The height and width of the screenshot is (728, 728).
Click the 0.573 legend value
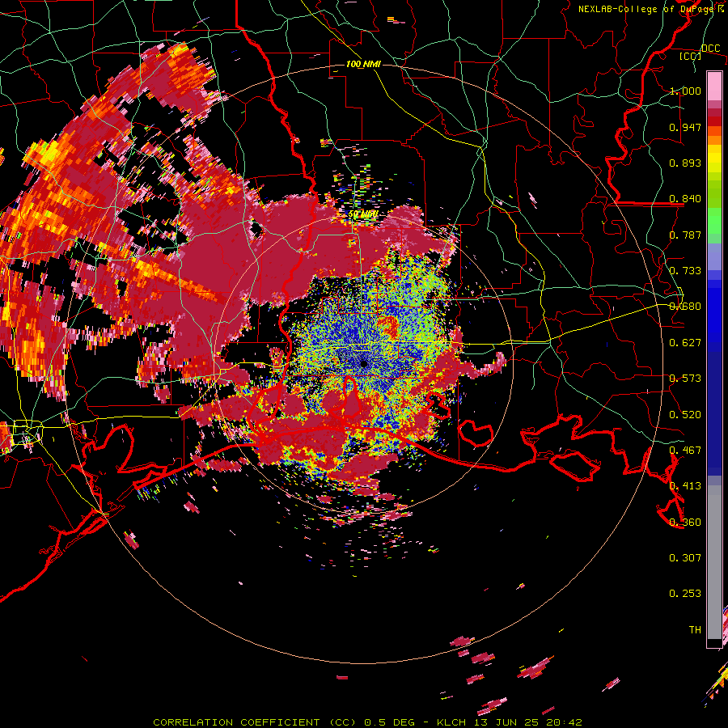pyautogui.click(x=685, y=379)
